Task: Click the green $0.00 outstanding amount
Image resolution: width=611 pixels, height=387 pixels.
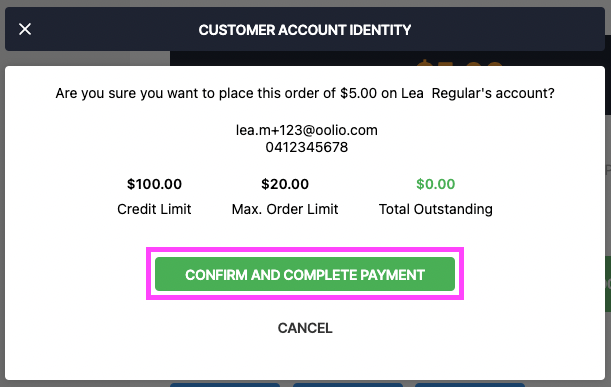Action: click(x=436, y=184)
